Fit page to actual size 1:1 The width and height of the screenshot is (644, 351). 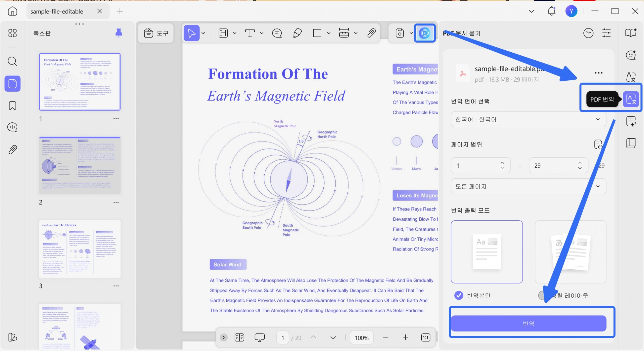pos(426,337)
